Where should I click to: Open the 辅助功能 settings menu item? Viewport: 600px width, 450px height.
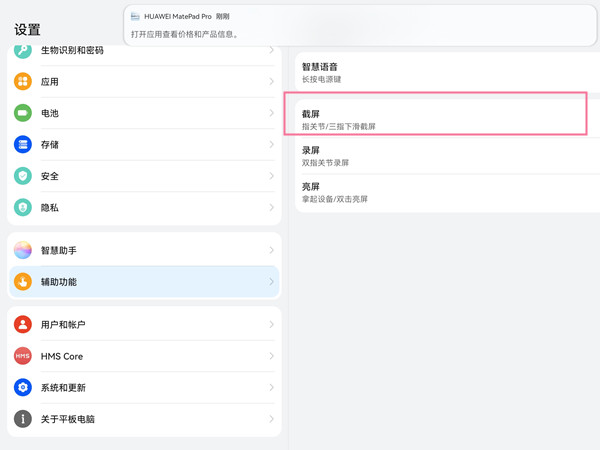pyautogui.click(x=145, y=282)
